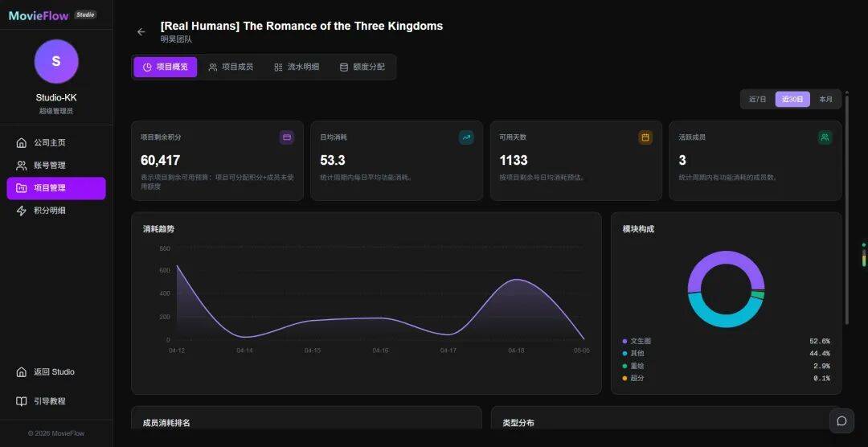Viewport: 868px width, 447px height.
Task: Click the 项目管理 folder icon
Action: [22, 188]
